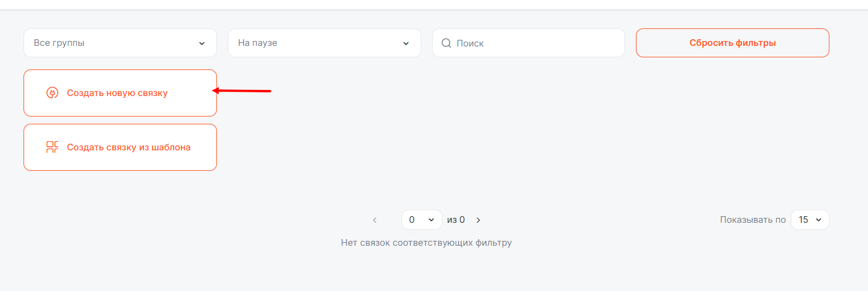The width and height of the screenshot is (868, 291).
Task: Click "Создать новую связку" button label
Action: [x=117, y=93]
